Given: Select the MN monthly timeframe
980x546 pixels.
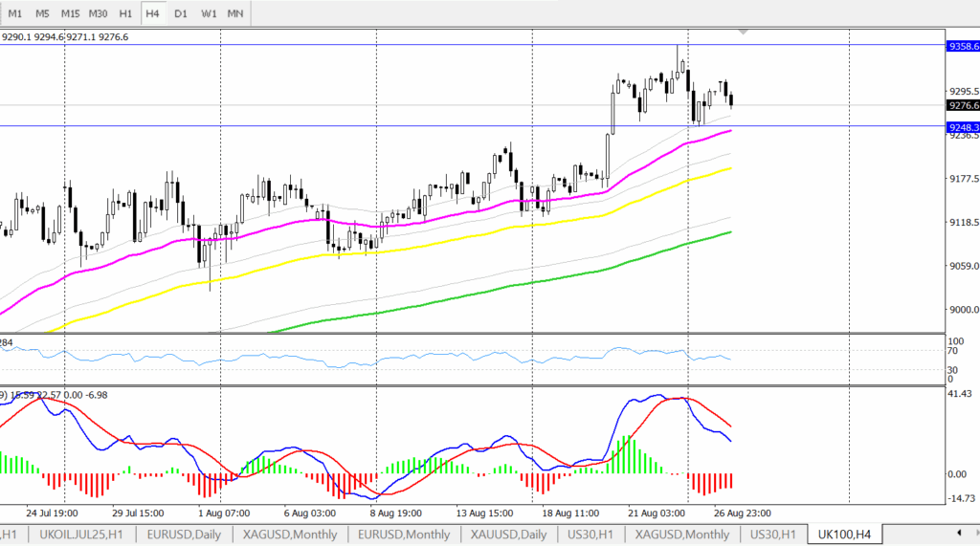Looking at the screenshot, I should coord(235,14).
